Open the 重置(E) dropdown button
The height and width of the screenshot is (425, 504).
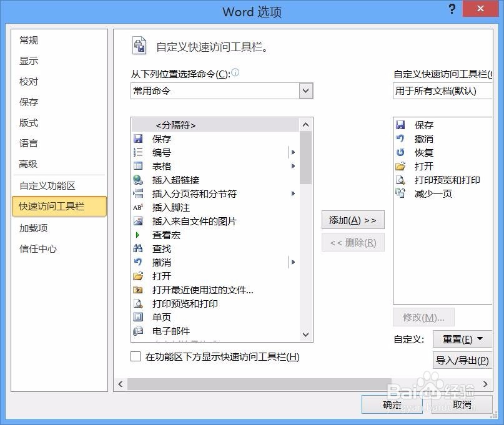click(x=462, y=339)
